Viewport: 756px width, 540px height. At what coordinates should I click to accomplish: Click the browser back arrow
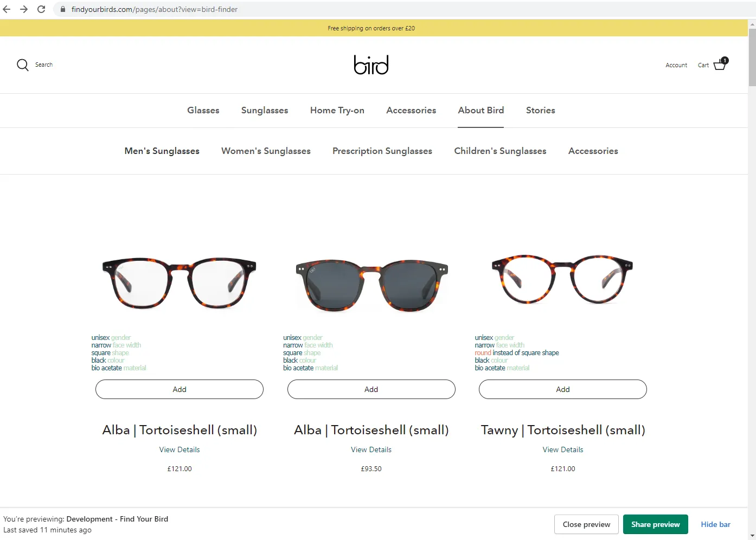click(7, 9)
